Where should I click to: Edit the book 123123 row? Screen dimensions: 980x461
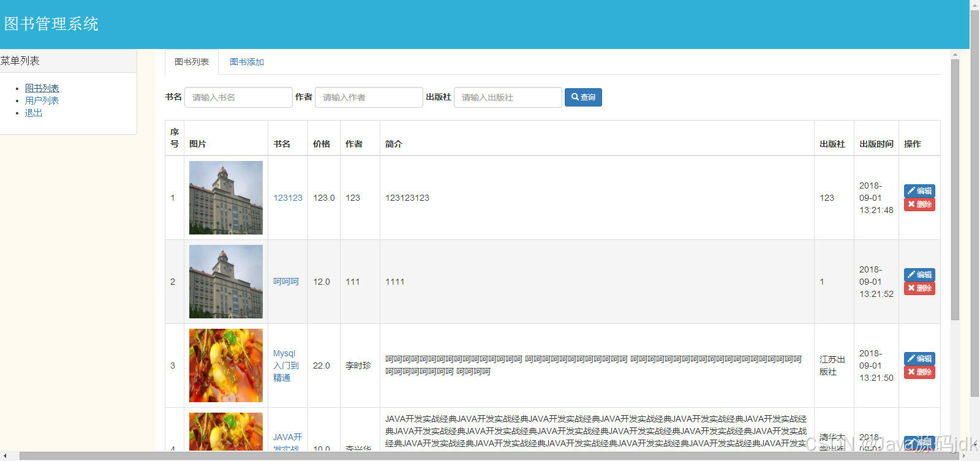click(x=919, y=191)
